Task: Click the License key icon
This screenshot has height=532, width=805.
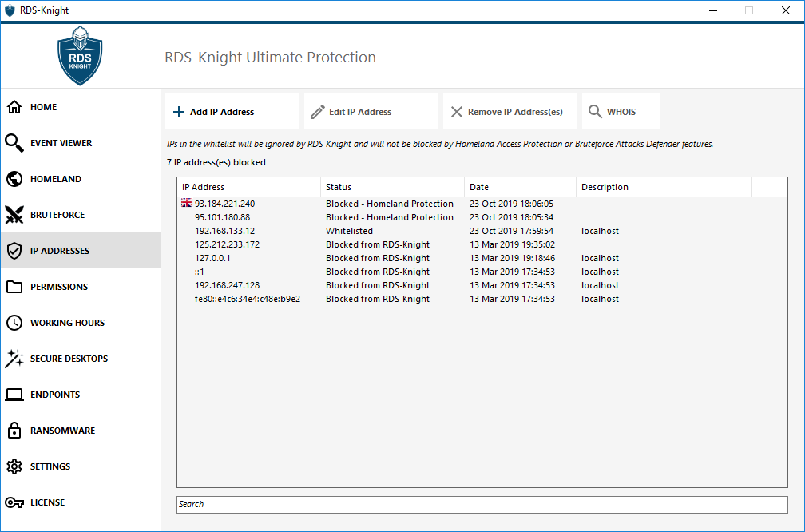Action: coord(14,502)
